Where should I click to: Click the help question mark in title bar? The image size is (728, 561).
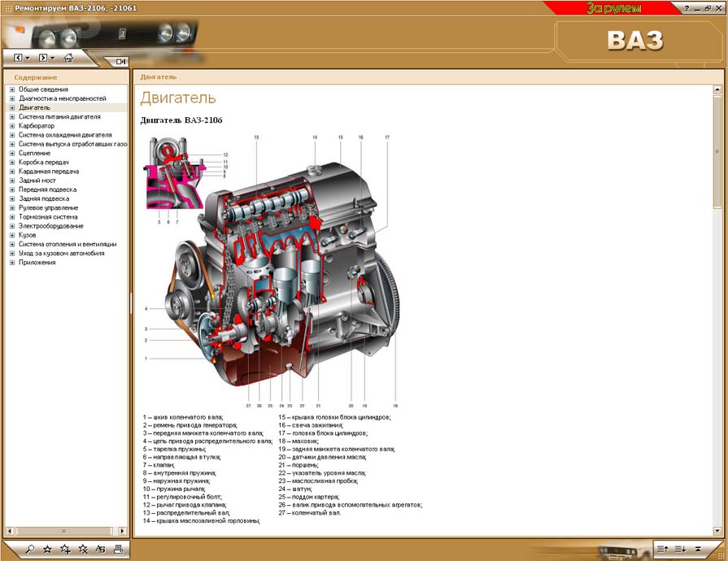tap(687, 8)
